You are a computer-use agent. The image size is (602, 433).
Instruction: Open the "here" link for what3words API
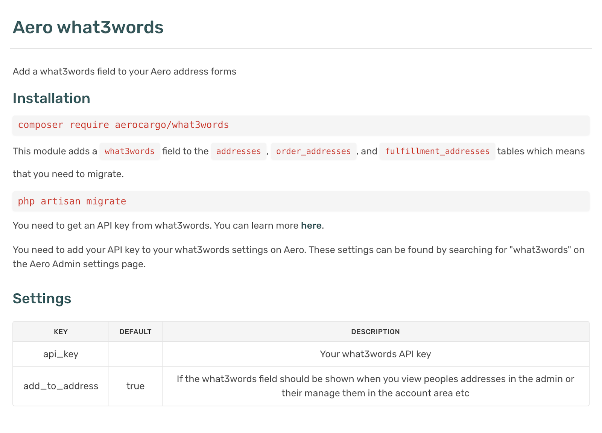311,226
